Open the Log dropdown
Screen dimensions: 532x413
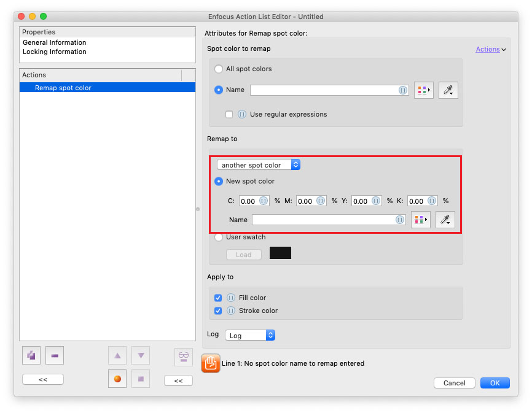pos(250,336)
